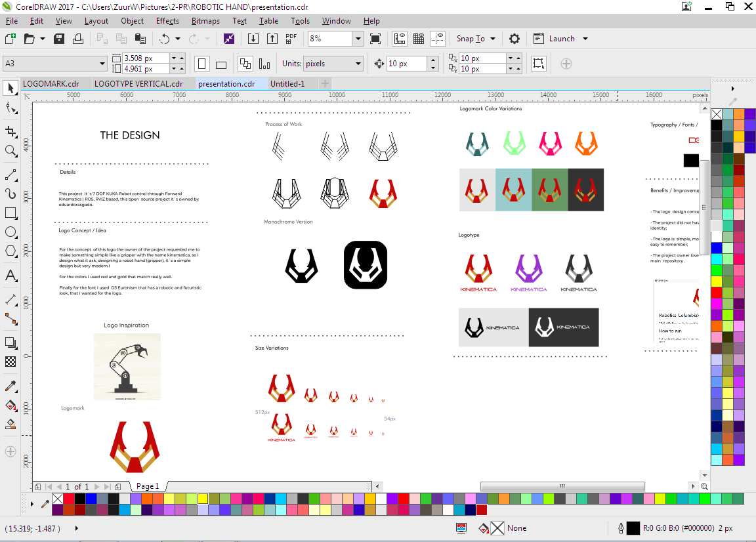Screen dimensions: 756x542
Task: Open the Bitmaps menu
Action: 205,21
